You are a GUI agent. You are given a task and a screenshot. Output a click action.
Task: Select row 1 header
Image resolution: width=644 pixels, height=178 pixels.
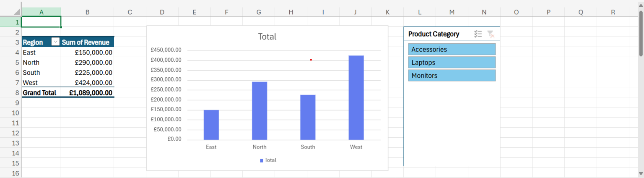(10, 22)
